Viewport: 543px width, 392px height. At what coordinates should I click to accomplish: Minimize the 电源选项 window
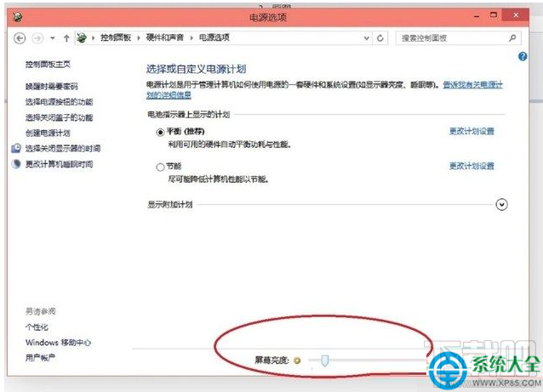[477, 16]
